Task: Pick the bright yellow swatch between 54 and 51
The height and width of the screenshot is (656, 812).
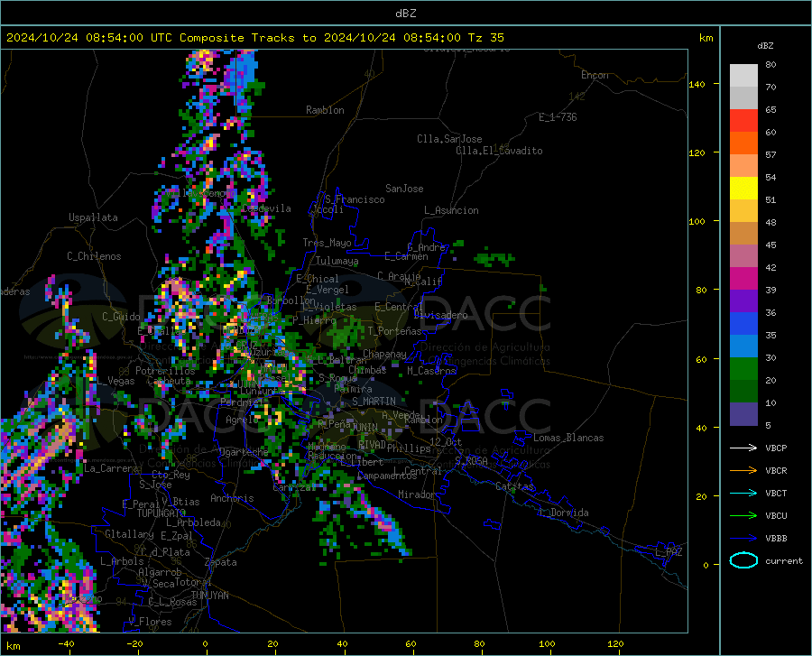Action: pos(743,189)
